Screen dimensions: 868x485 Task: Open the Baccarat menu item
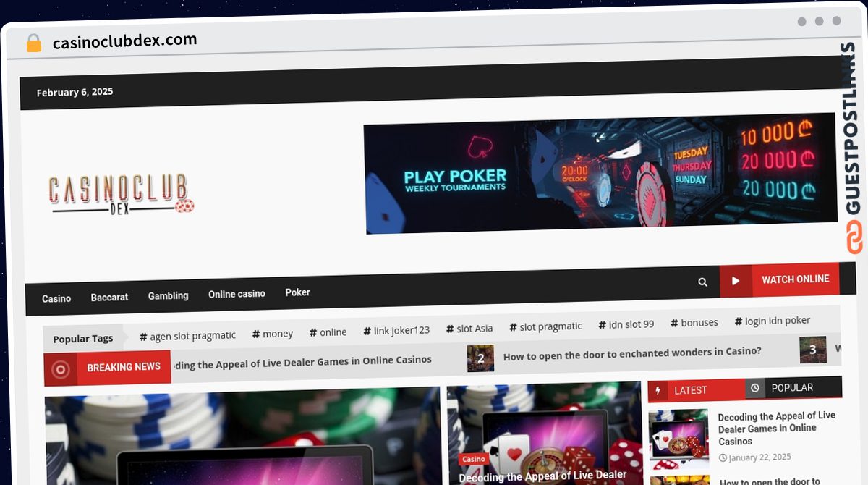pyautogui.click(x=109, y=297)
